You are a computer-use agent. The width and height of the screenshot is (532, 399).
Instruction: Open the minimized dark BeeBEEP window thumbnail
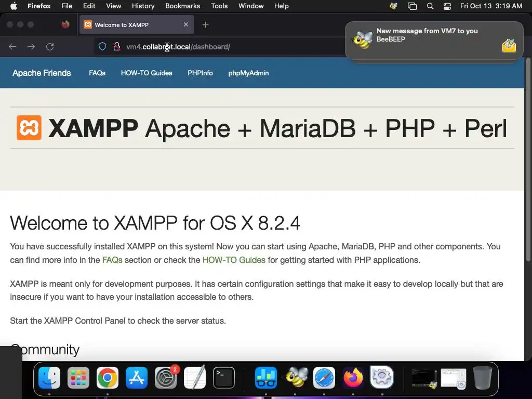[424, 378]
